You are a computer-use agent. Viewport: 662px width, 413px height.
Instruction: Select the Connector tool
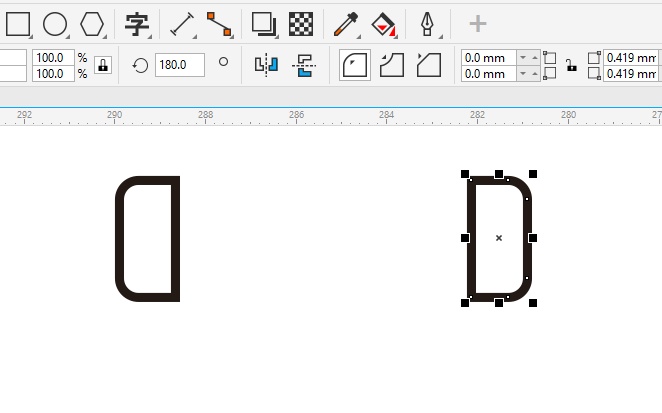tap(219, 24)
